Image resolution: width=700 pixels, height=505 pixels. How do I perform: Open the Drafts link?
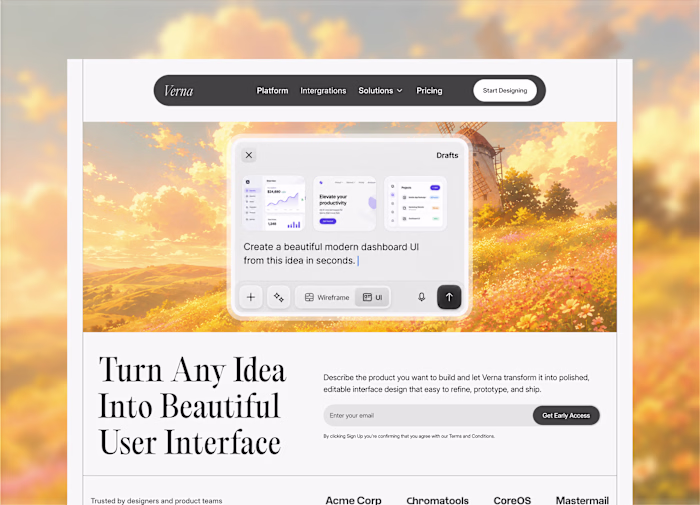447,155
